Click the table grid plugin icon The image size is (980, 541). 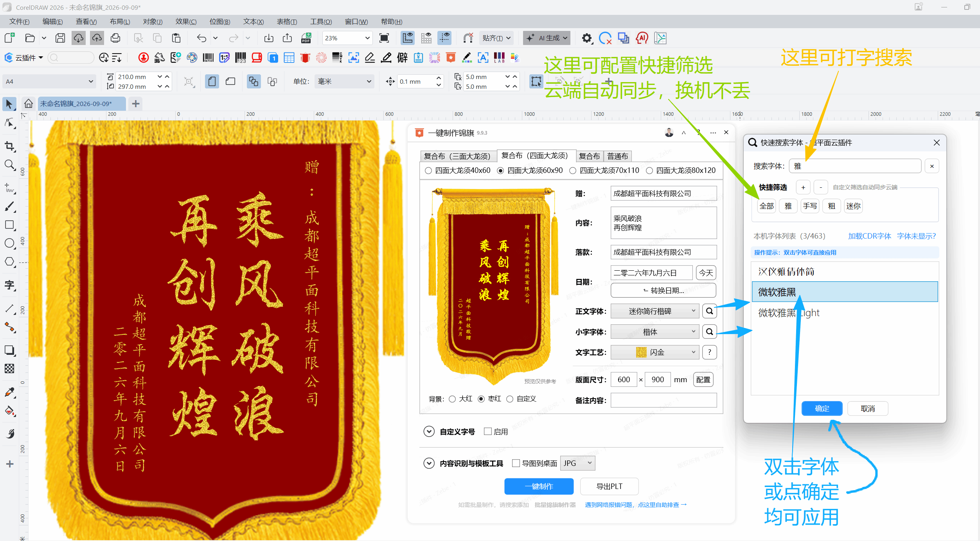[x=289, y=58]
